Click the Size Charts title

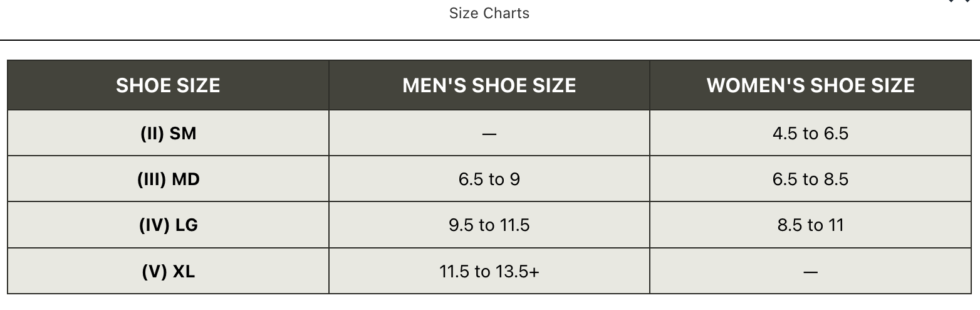(x=489, y=13)
